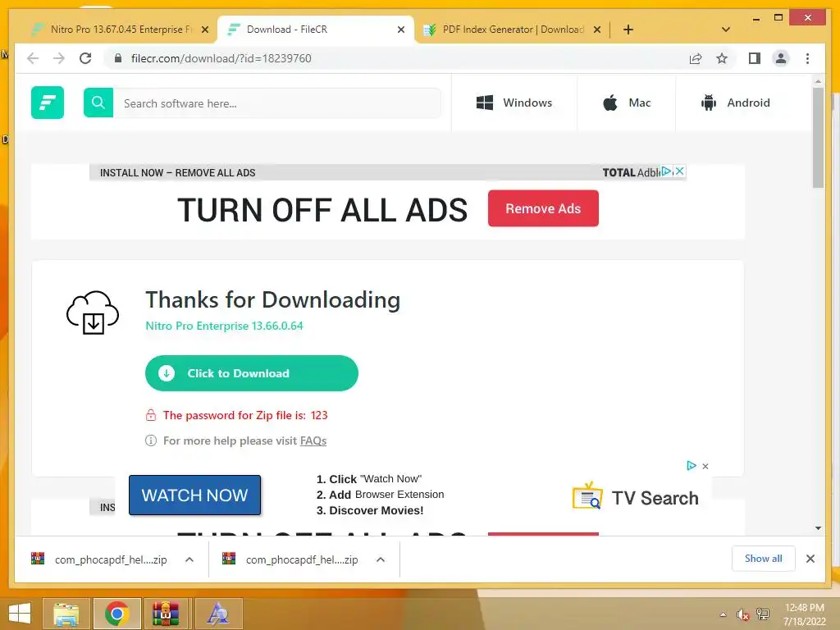Click the filecr.com address bar URL

tap(221, 58)
